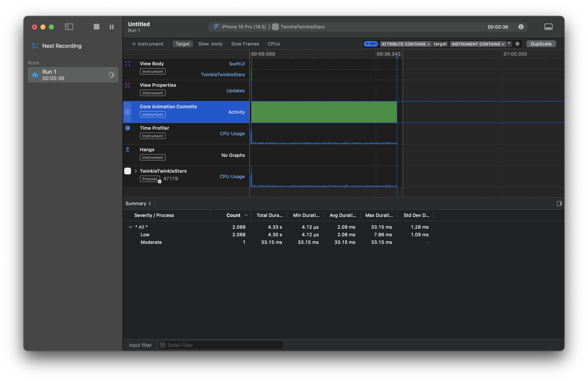Toggle the inspector panel beside Summary
The height and width of the screenshot is (382, 588).
tap(559, 203)
